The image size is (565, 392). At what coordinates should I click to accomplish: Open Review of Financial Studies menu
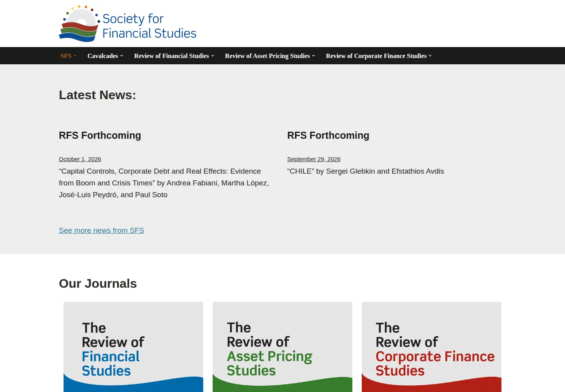pos(171,56)
